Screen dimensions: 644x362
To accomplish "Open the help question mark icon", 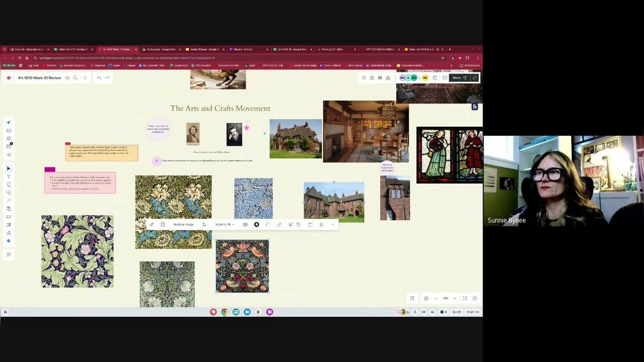I will click(474, 299).
